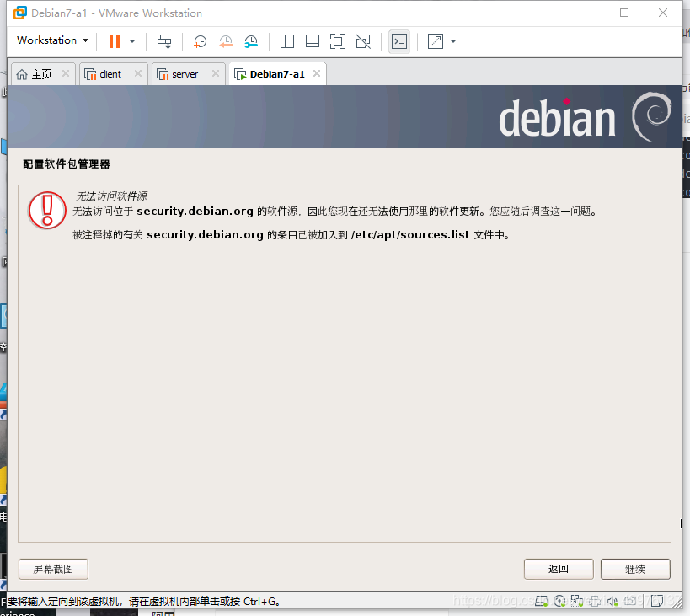Click the 继续 continue button
Image resolution: width=690 pixels, height=616 pixels.
(x=635, y=569)
